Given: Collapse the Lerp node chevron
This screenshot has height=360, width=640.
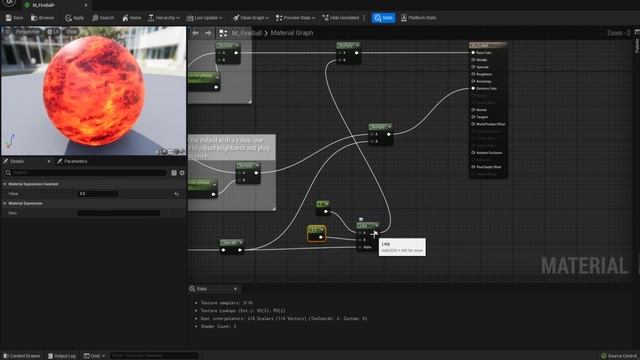Looking at the screenshot, I should (x=376, y=226).
